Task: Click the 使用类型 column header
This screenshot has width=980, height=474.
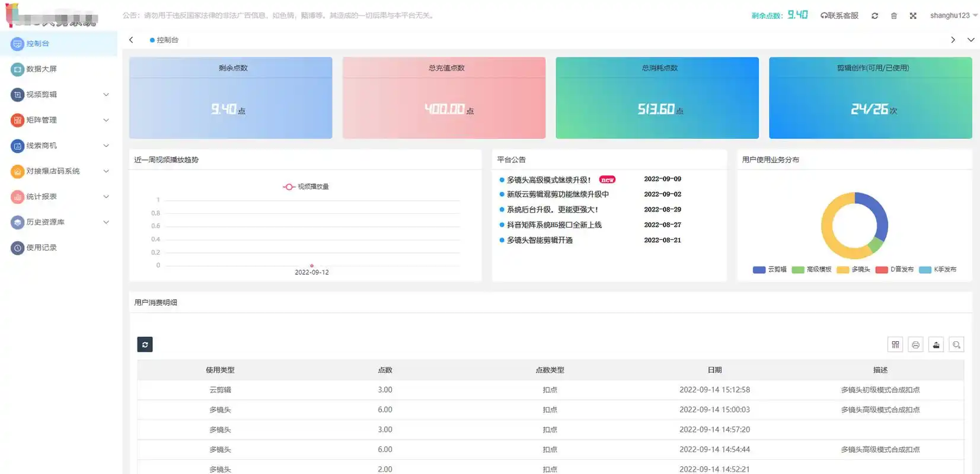Action: point(220,370)
